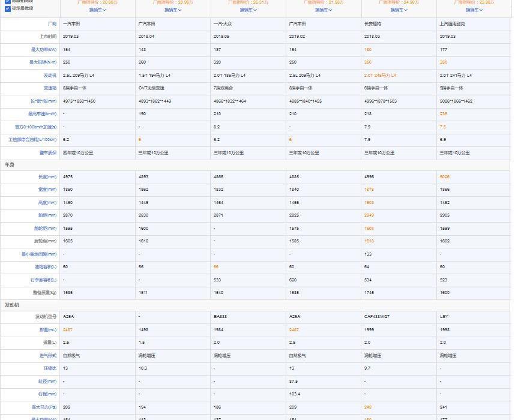
Task: Select the 长安福特 manufacturer cell
Action: pos(373,24)
